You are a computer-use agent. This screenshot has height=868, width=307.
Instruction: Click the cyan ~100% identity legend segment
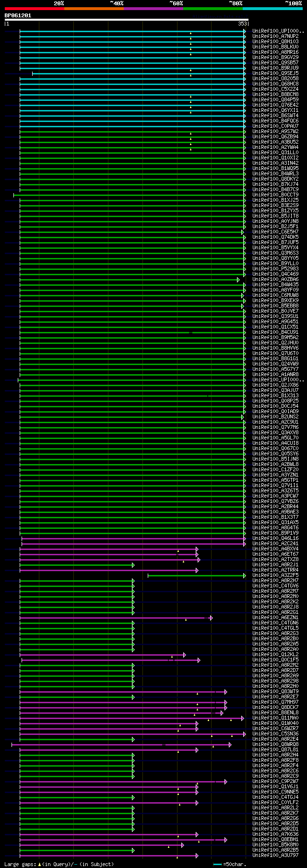coord(272,8)
